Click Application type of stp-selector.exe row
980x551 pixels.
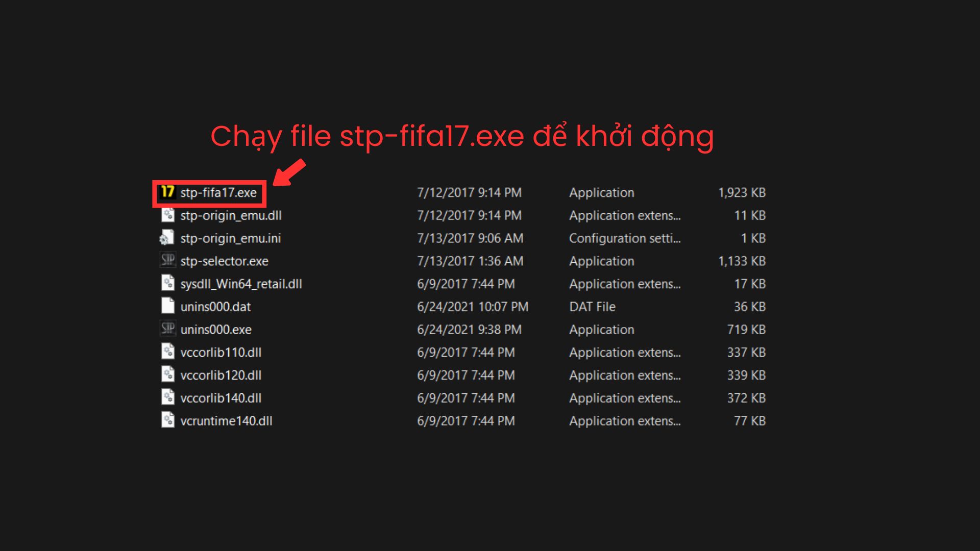pyautogui.click(x=602, y=261)
